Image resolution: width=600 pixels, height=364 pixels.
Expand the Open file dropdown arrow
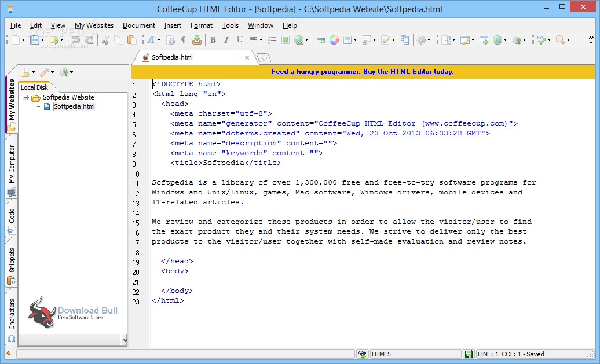point(61,40)
